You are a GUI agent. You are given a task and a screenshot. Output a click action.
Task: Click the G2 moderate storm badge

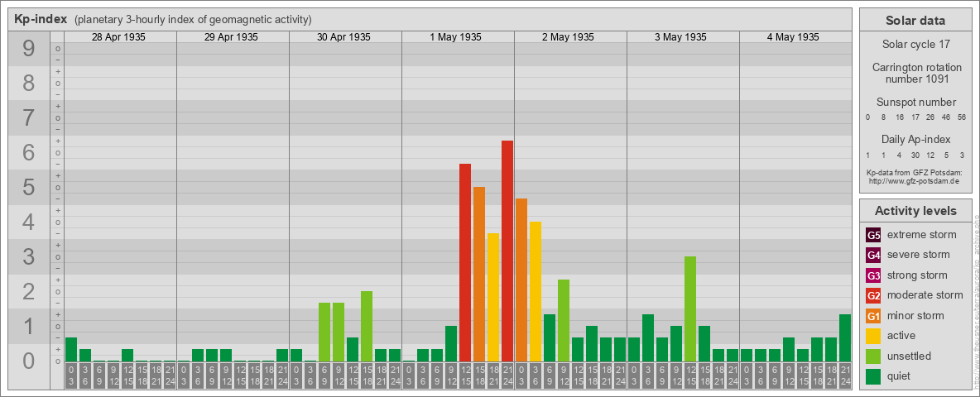tap(873, 295)
